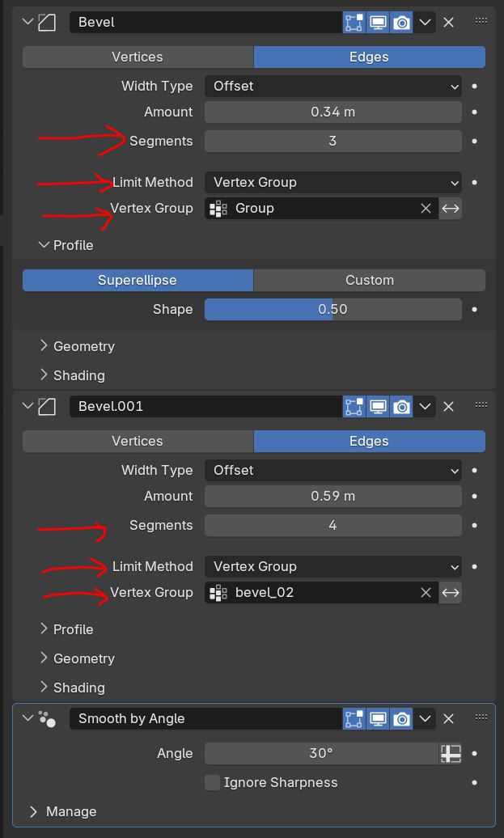Open extra options arrow for Smooth by Angle
504x838 pixels.
(426, 718)
